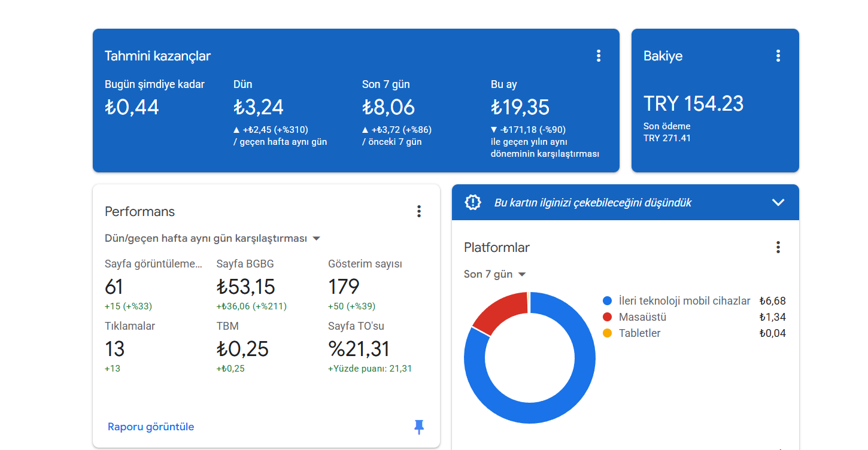Collapse the suggested card banner chevron
This screenshot has width=868, height=450.
coord(778,202)
